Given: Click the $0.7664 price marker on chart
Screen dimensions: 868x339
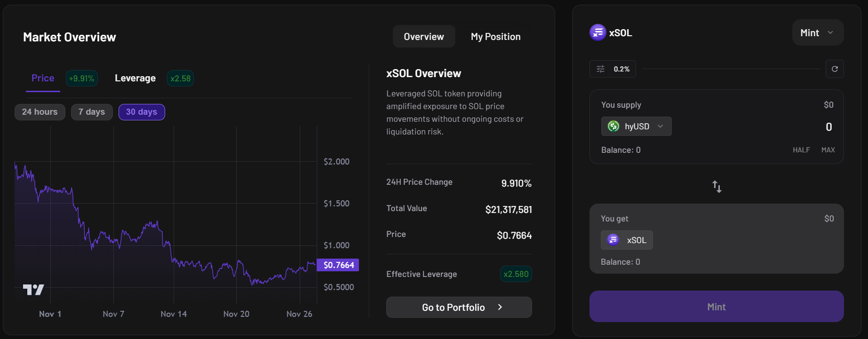Looking at the screenshot, I should tap(338, 265).
